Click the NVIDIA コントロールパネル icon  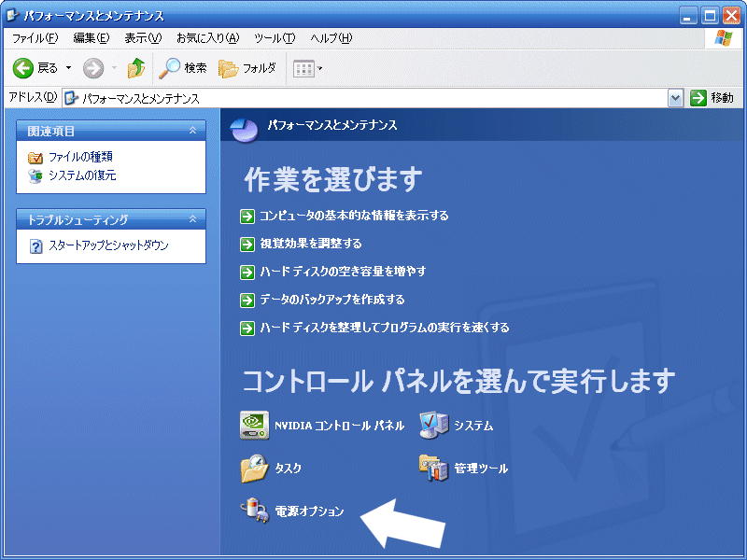point(254,426)
